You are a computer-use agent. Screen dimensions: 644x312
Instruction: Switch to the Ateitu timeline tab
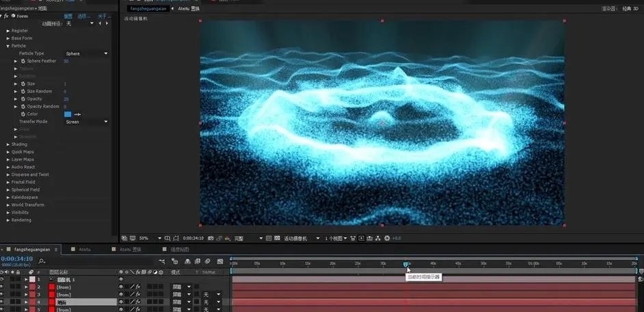click(x=85, y=250)
